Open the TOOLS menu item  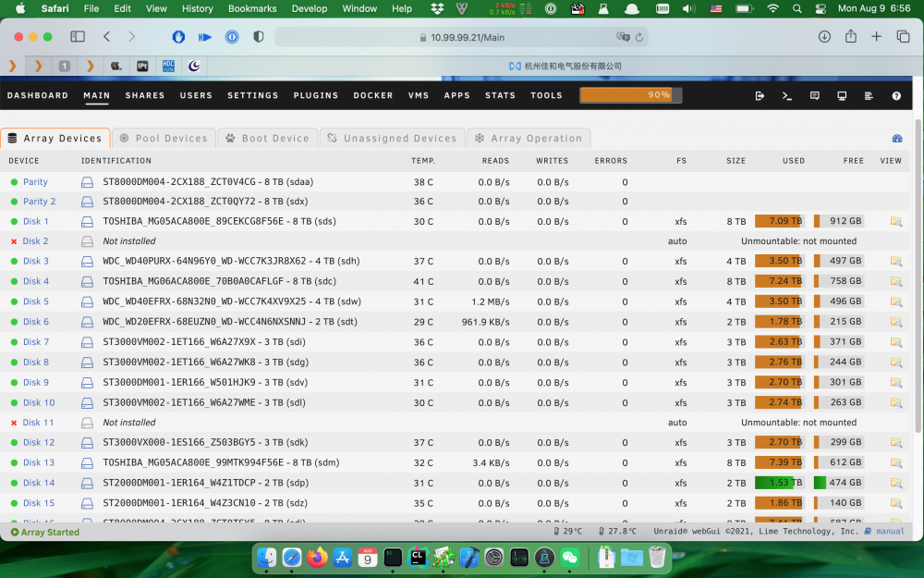pyautogui.click(x=546, y=95)
